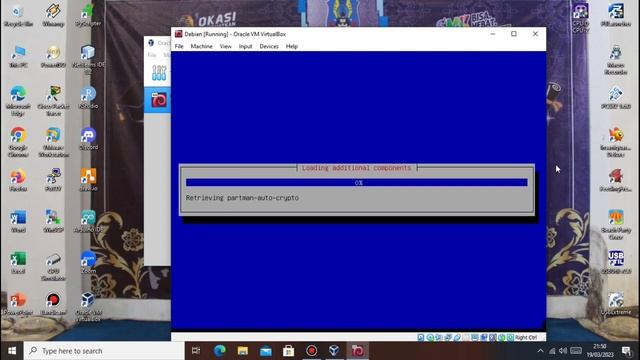Open the clock and date flyout
This screenshot has height=360, width=640.
(x=600, y=351)
